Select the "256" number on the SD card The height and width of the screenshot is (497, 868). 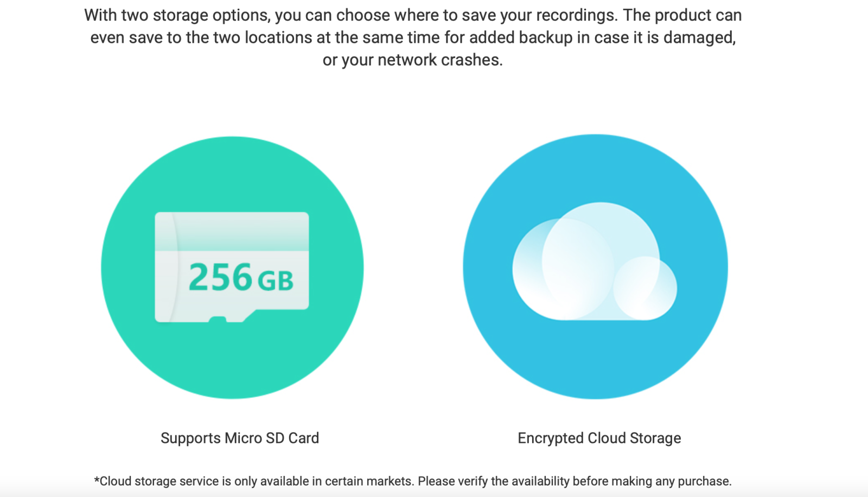point(220,278)
